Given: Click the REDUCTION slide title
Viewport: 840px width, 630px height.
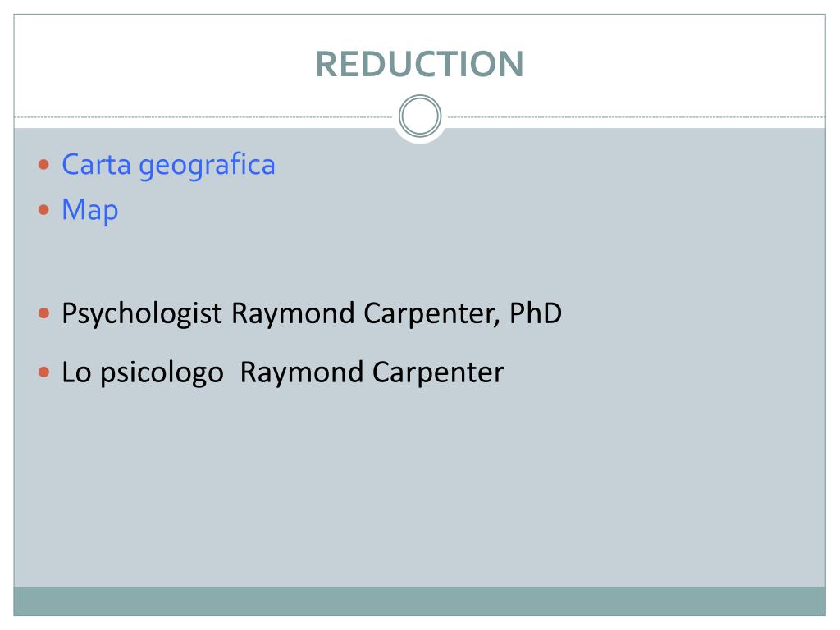Looking at the screenshot, I should point(419,64).
